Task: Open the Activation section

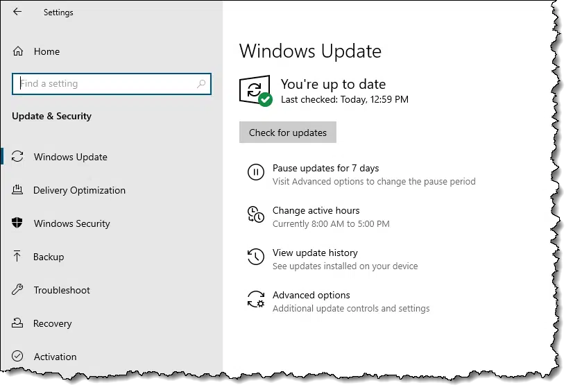Action: coord(55,357)
